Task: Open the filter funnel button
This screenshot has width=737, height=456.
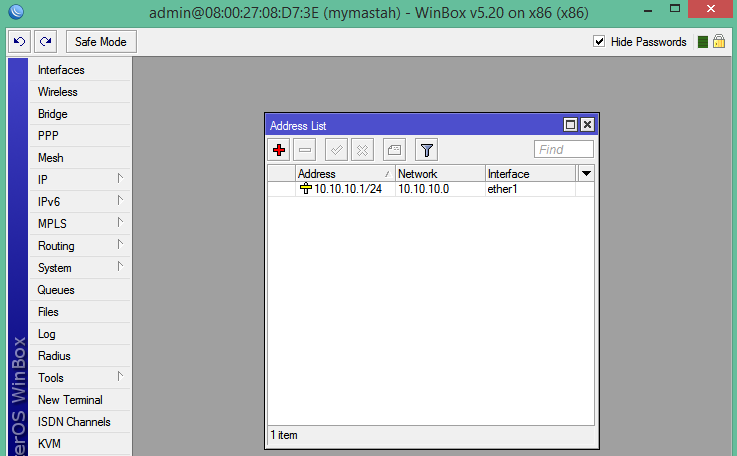Action: [x=427, y=150]
